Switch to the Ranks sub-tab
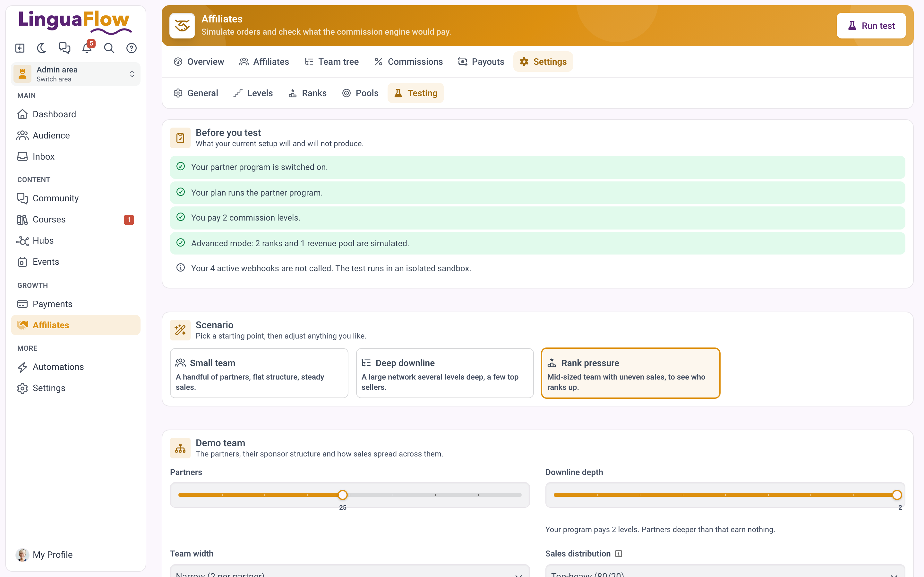This screenshot has width=924, height=577. pos(307,93)
